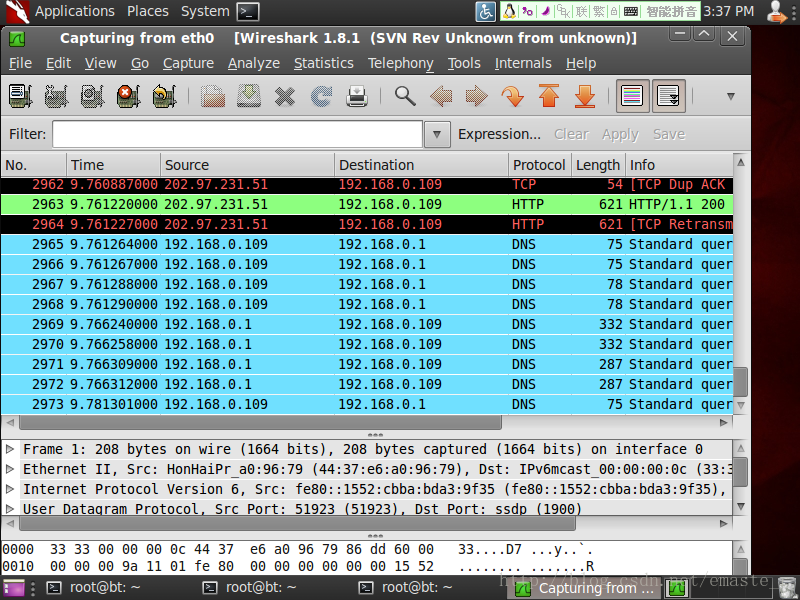800x600 pixels.
Task: Sort by the Protocol column header
Action: click(x=540, y=165)
